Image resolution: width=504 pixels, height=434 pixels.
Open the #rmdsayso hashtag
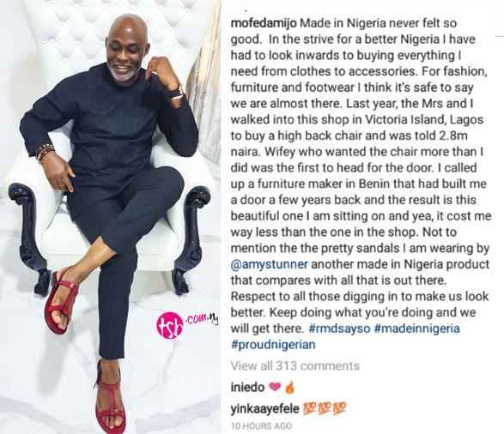tap(339, 329)
